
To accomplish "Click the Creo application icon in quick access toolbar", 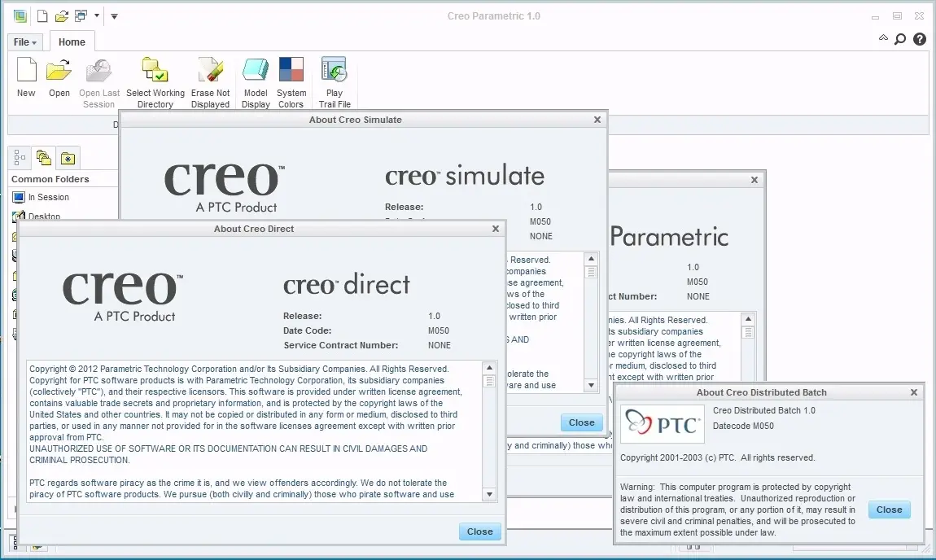I will (20, 16).
